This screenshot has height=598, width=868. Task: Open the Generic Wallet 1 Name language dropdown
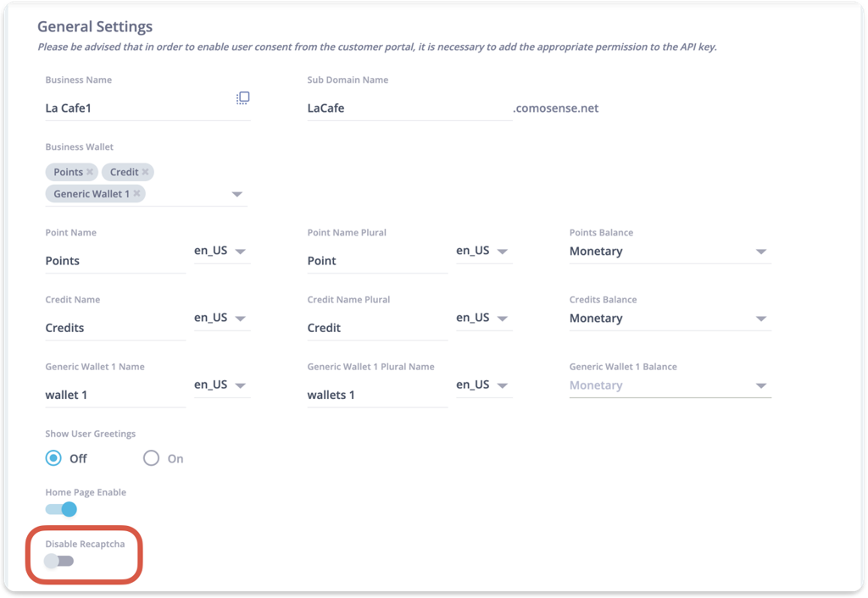(240, 385)
